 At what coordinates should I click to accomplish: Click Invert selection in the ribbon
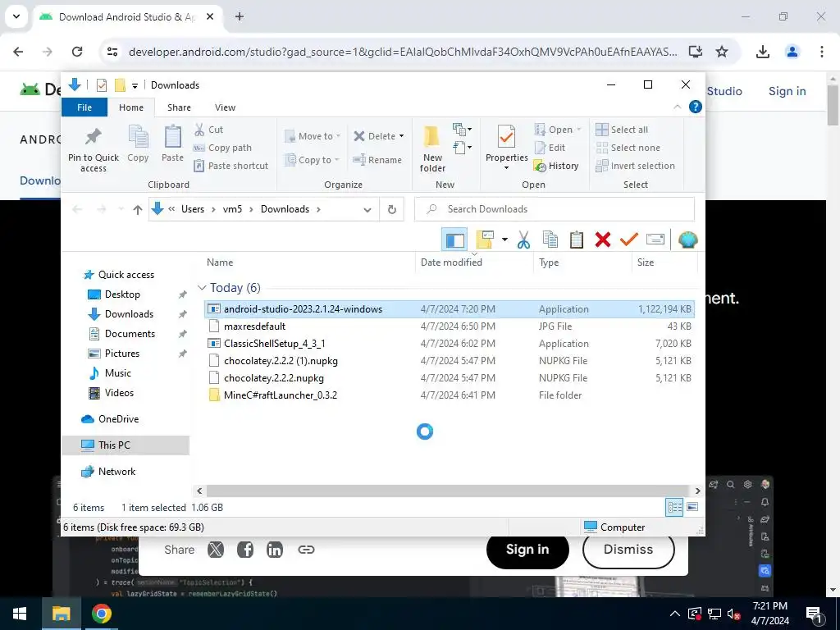coord(636,166)
